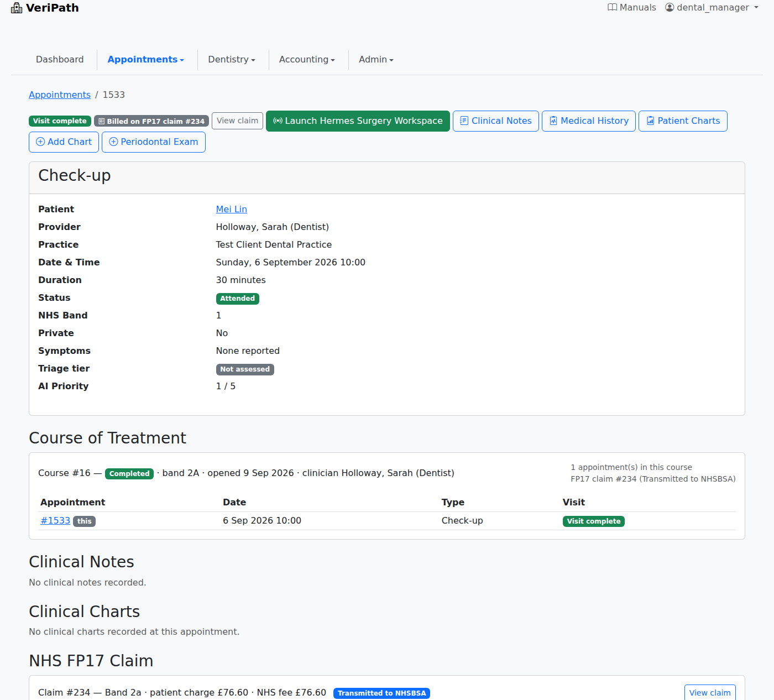Go to the Dashboard tab
Screen dimensions: 774x700
[x=60, y=59]
